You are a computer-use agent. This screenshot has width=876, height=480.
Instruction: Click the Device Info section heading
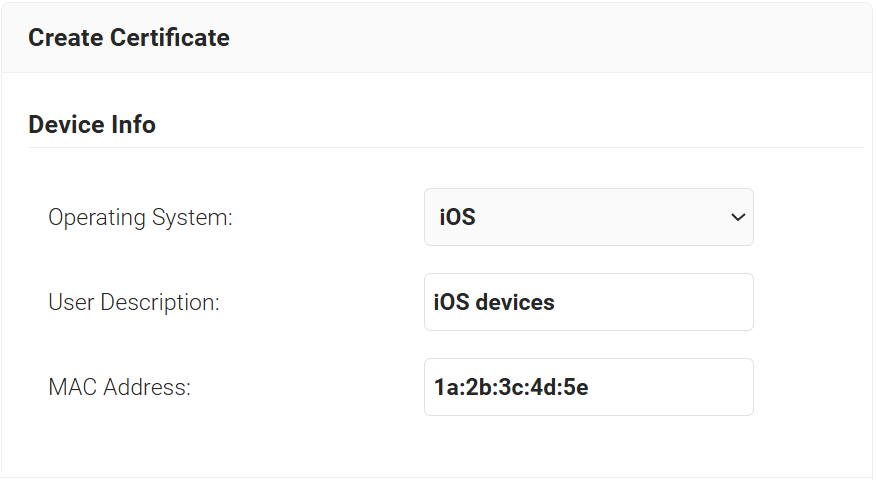(x=92, y=125)
